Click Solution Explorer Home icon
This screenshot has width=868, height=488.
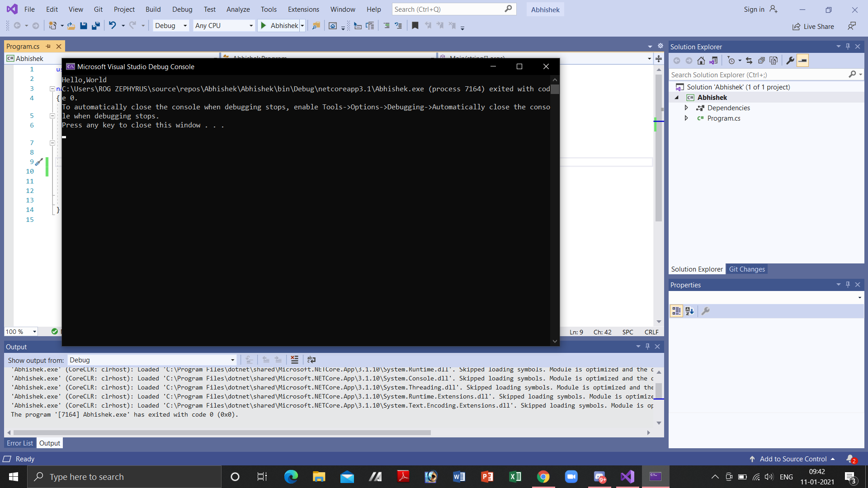701,61
